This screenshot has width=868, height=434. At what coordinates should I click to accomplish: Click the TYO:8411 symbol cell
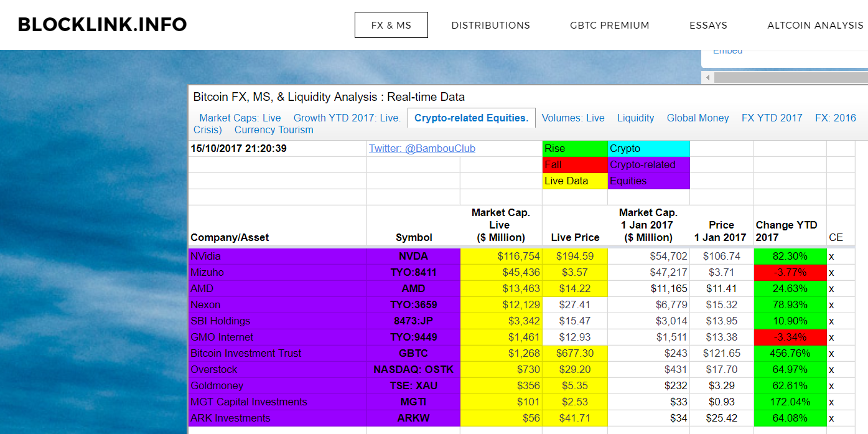pos(414,272)
